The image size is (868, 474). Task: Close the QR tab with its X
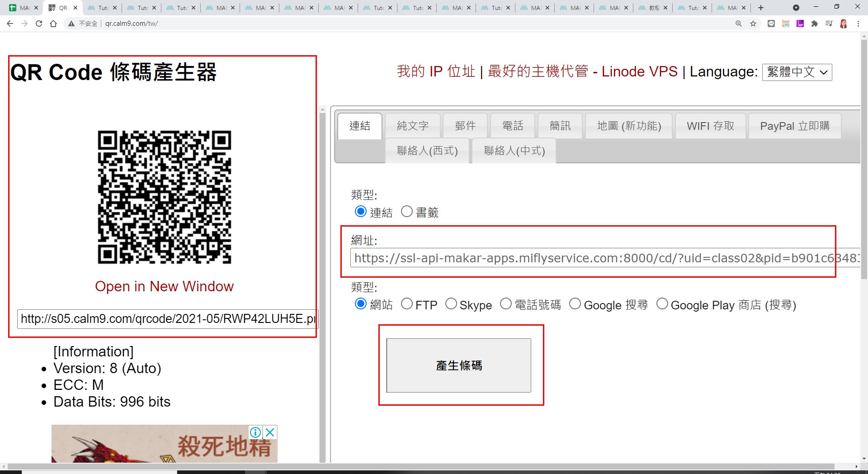click(x=75, y=8)
